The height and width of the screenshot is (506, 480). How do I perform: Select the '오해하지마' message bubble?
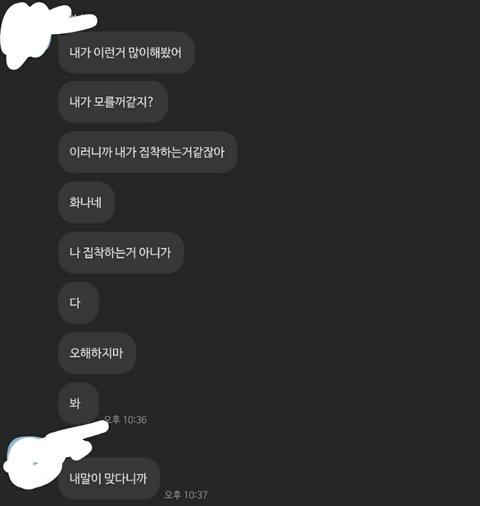97,353
